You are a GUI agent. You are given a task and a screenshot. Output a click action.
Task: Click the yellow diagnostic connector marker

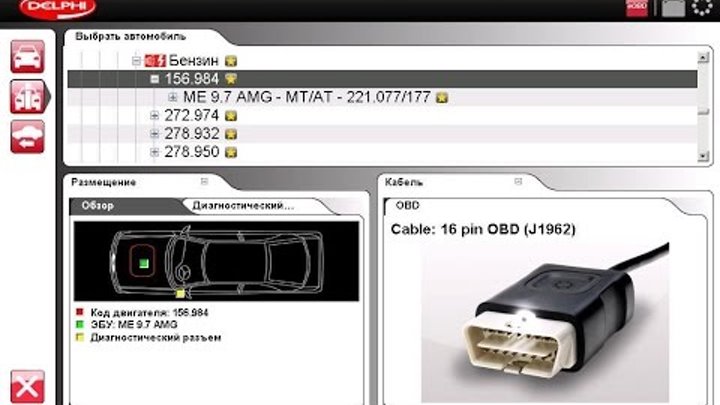click(180, 293)
